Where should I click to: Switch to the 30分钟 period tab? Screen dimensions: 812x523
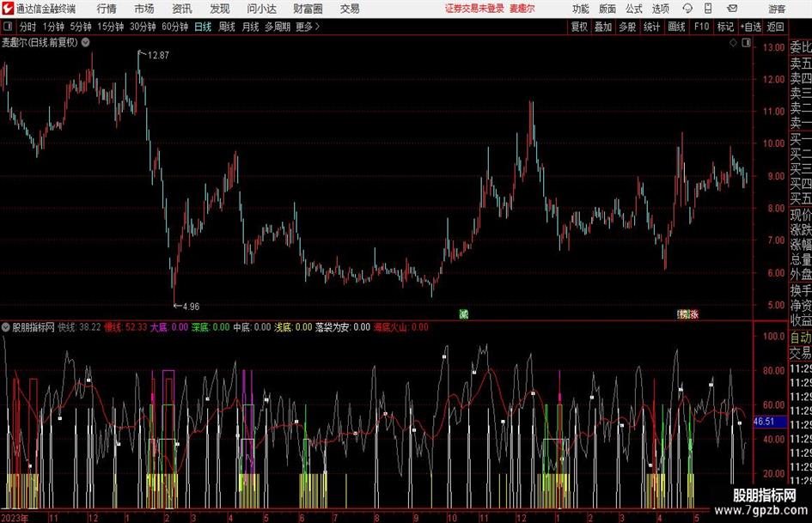(x=143, y=27)
